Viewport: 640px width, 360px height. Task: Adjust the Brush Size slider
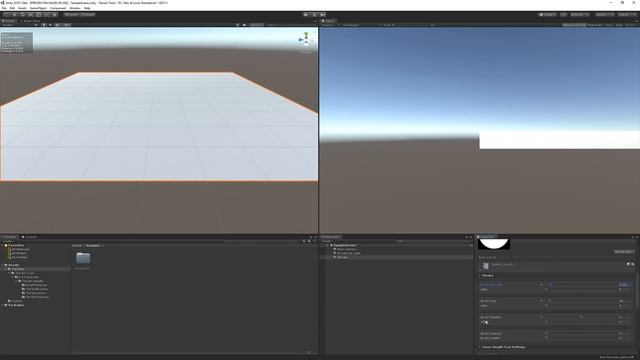pos(583,301)
